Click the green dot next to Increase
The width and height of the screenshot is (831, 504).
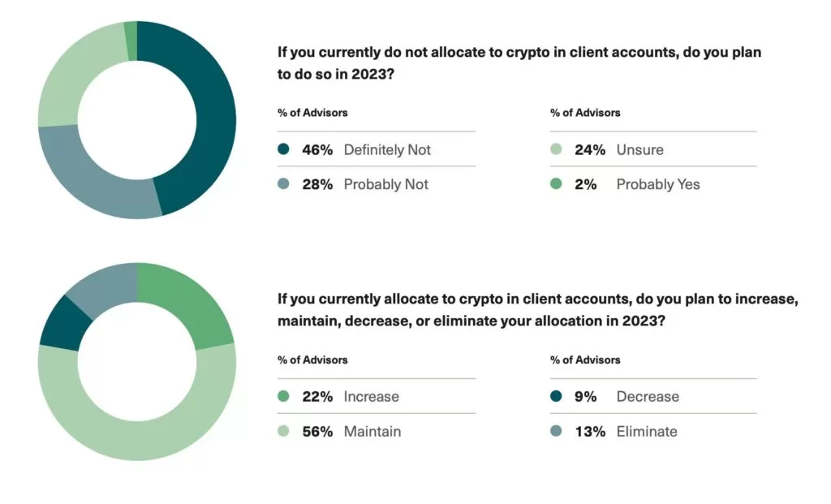[x=283, y=397]
